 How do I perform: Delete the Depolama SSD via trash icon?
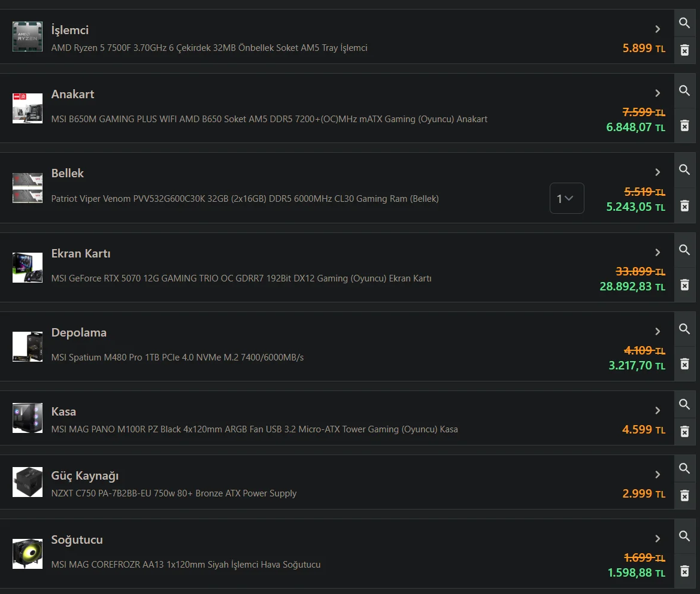[x=684, y=364]
